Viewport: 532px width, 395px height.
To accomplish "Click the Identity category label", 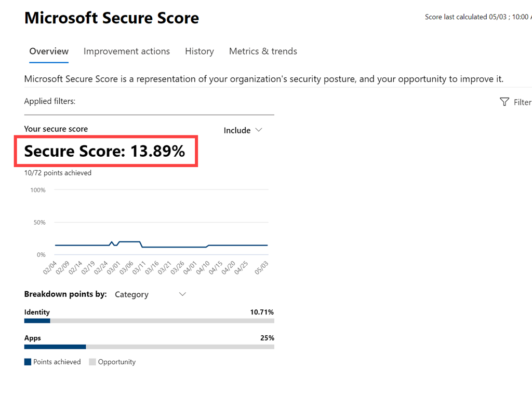I will tap(37, 312).
